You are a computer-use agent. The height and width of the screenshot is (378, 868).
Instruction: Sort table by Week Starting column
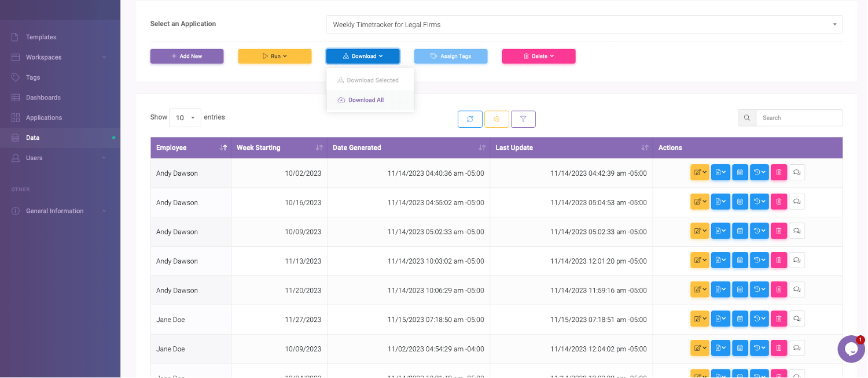coord(279,147)
